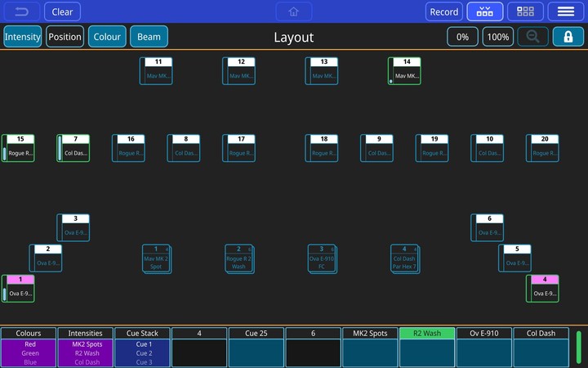Select fixture 9 Col Dash
The height and width of the screenshot is (368, 588).
click(376, 148)
